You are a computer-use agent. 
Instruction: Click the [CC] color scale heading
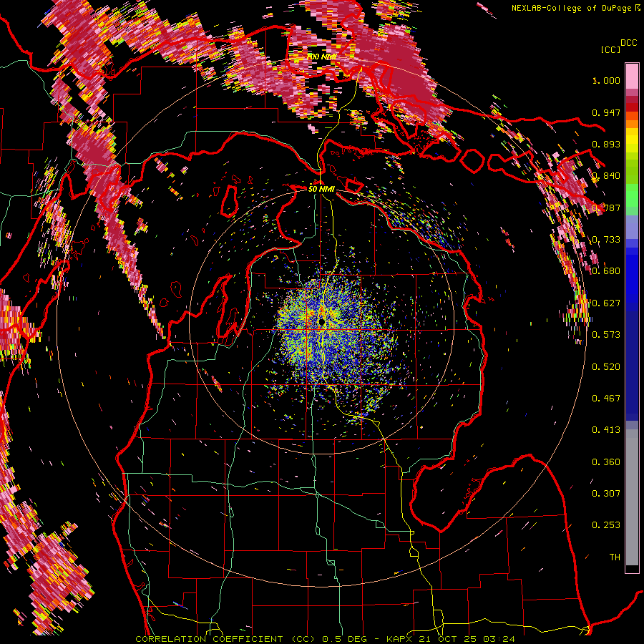point(610,49)
